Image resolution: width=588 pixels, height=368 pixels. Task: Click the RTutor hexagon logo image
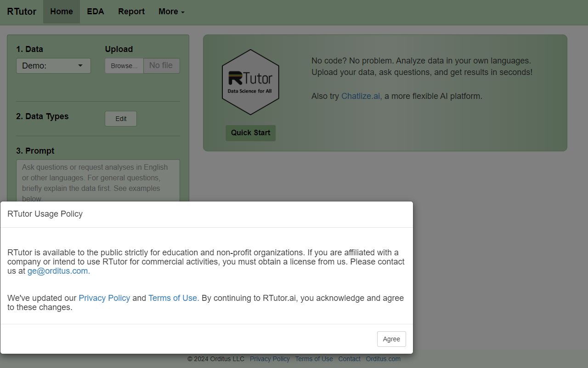250,81
